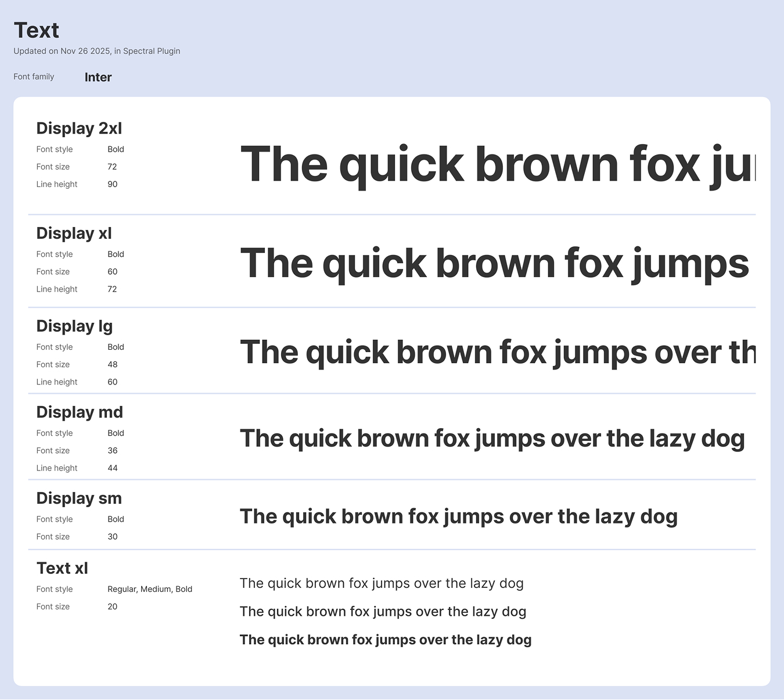Click the Display xl preview sentence

[x=494, y=264]
